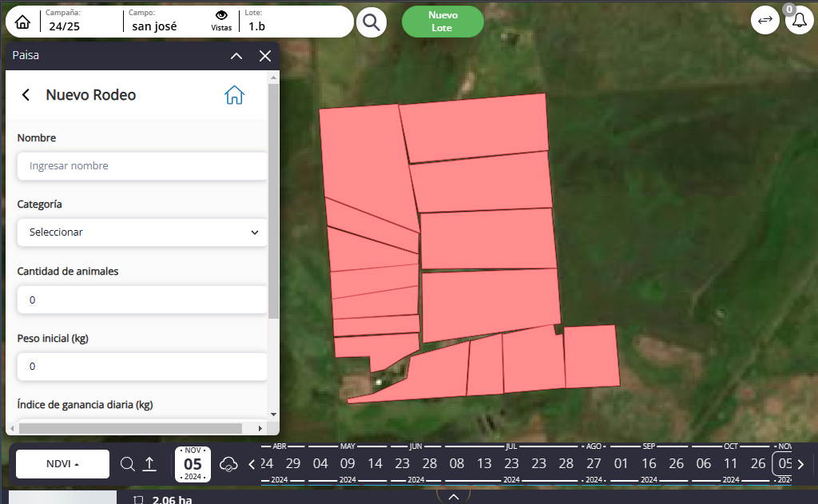Open notifications bell icon
818x504 pixels.
[x=799, y=20]
